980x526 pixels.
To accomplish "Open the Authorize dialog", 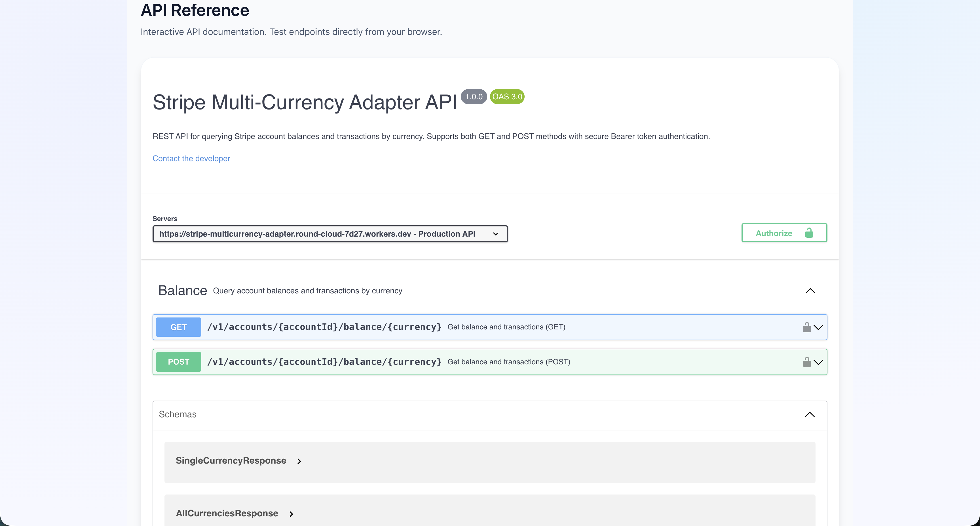I will (774, 233).
